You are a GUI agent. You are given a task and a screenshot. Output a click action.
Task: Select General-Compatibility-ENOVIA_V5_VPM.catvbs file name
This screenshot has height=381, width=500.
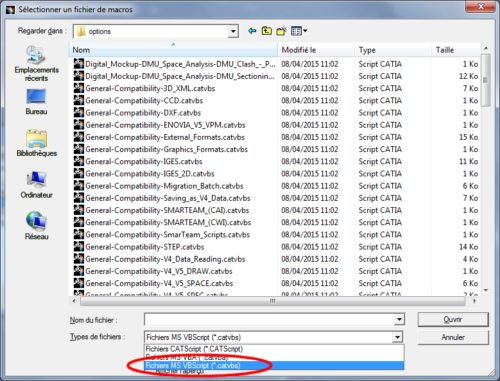(x=165, y=125)
